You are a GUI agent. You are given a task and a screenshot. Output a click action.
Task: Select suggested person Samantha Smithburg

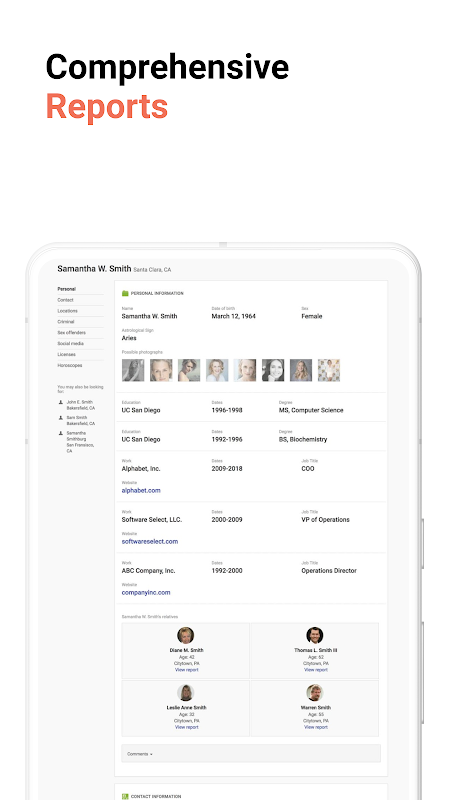point(80,442)
